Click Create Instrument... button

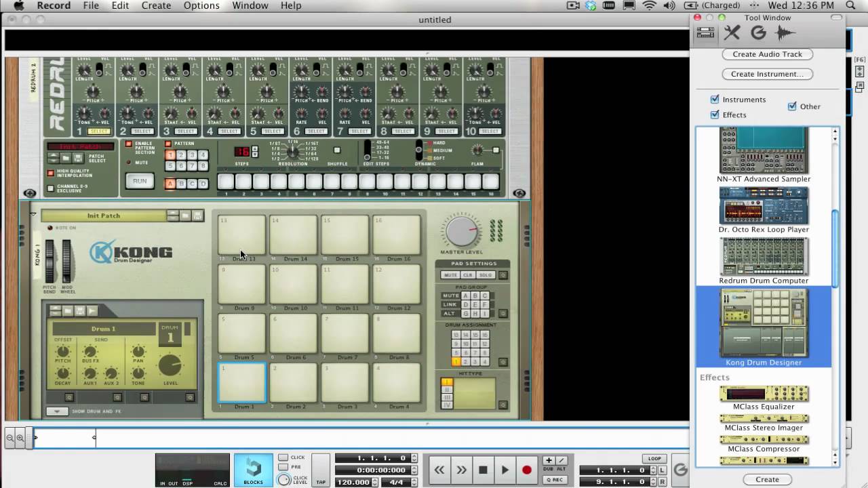point(767,74)
